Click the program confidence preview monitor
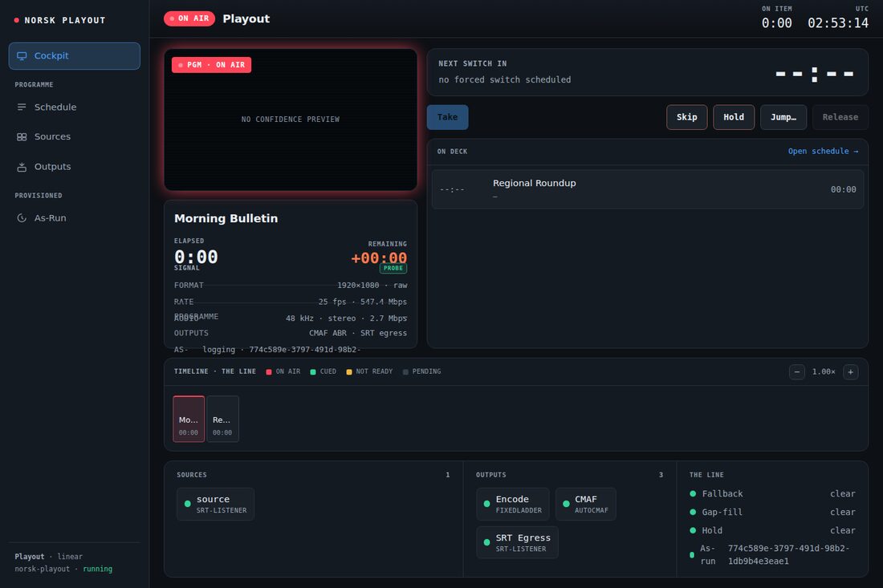Image resolution: width=883 pixels, height=588 pixels. pyautogui.click(x=291, y=120)
